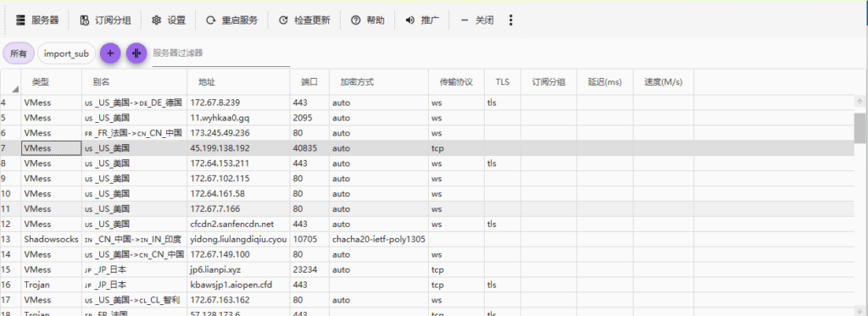Sort by the 订阅分组 column header
This screenshot has width=868, height=316.
pyautogui.click(x=548, y=82)
